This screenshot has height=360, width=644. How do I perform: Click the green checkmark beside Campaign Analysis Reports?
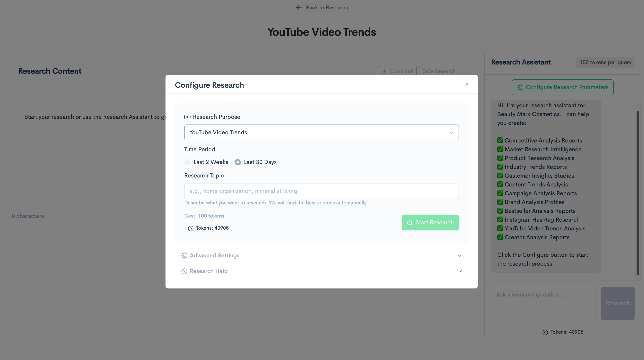[x=500, y=193]
